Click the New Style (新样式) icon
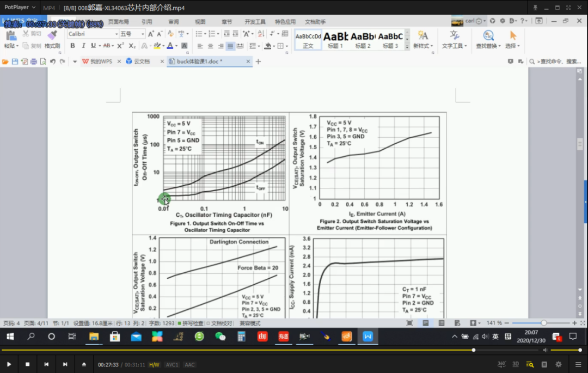 (x=423, y=35)
